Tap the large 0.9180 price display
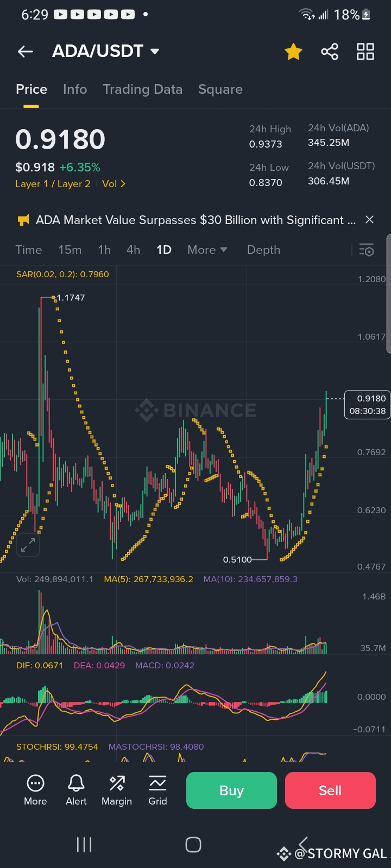391x868 pixels. 60,139
